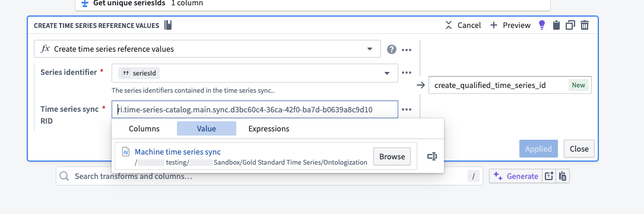The width and height of the screenshot is (644, 214).
Task: Click the purple lightbulb suggestion icon
Action: pos(542,25)
